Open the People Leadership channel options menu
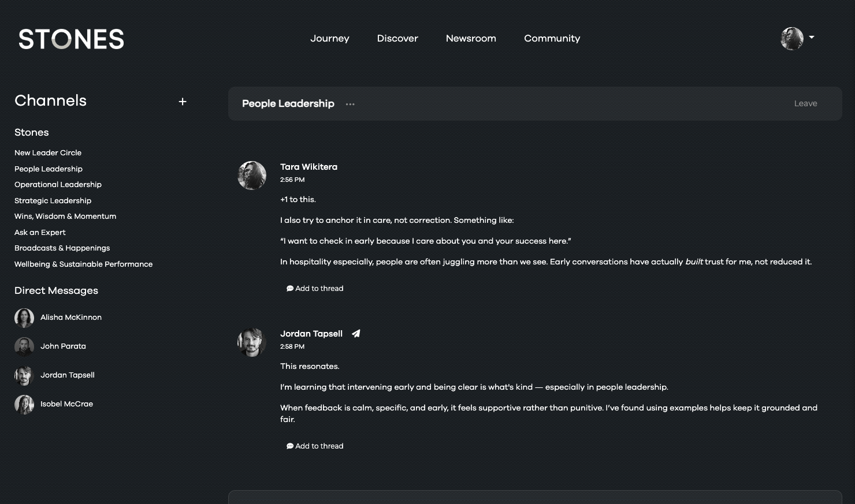Viewport: 855px width, 504px height. click(x=350, y=104)
